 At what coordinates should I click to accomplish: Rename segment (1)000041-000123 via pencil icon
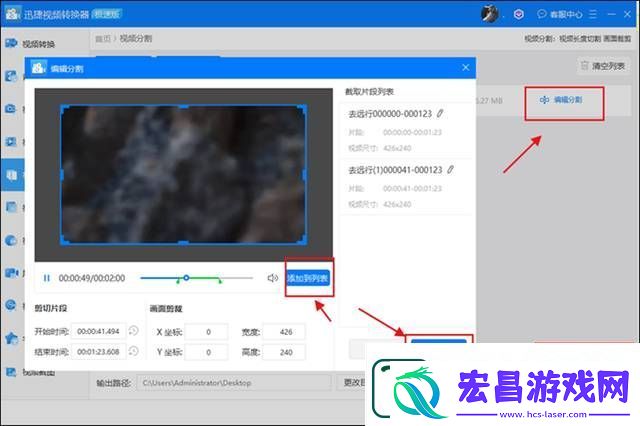[450, 169]
